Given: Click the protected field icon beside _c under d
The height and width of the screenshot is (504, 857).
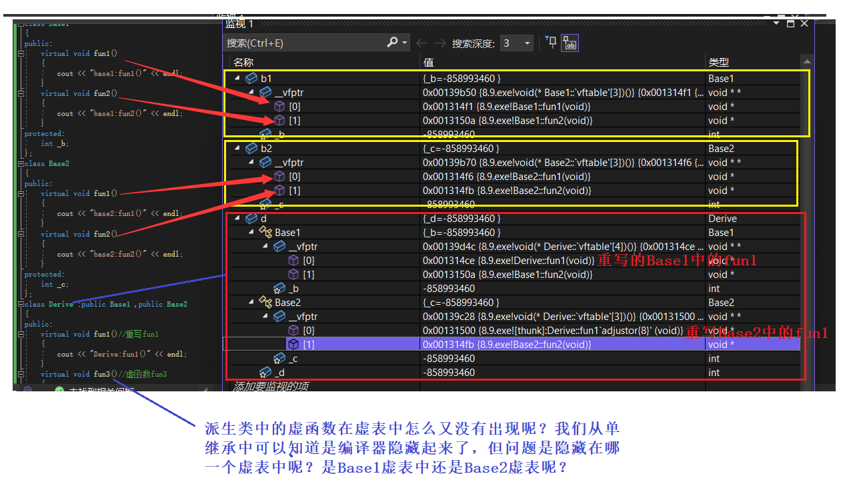Looking at the screenshot, I should point(279,359).
